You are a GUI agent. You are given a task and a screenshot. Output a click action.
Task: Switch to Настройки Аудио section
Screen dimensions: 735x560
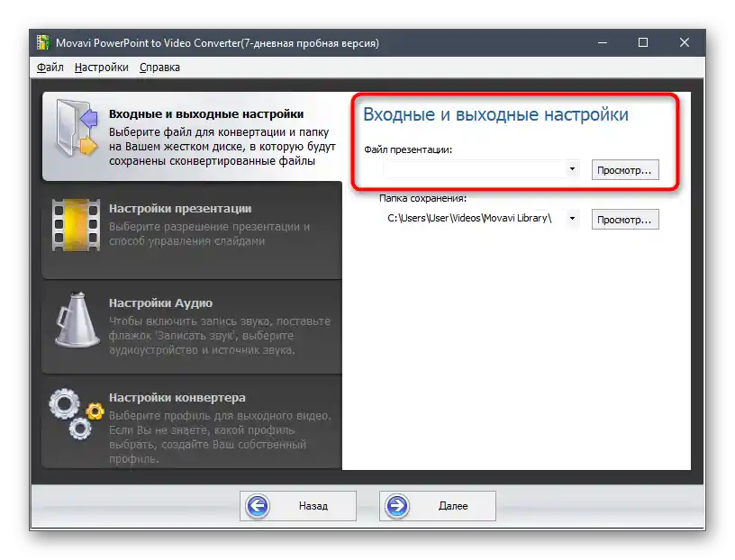[x=192, y=327]
